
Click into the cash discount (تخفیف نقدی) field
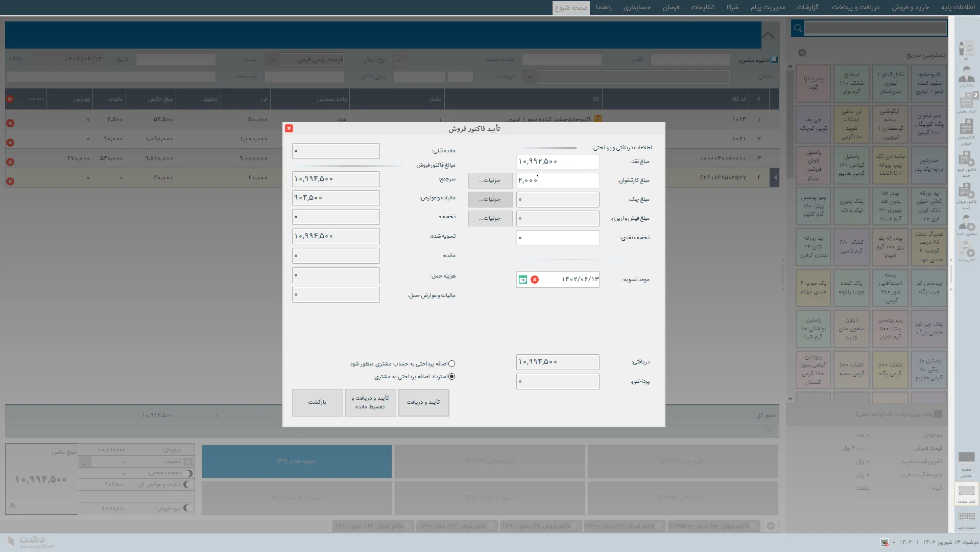557,238
